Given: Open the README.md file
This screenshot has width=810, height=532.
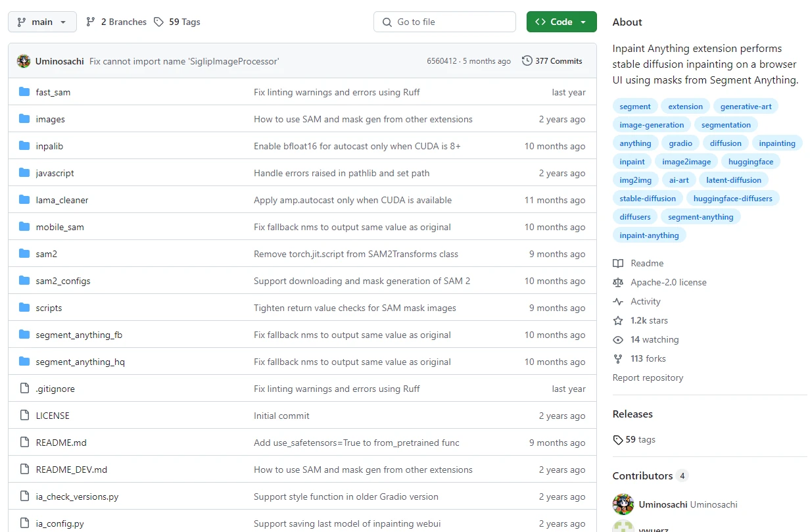Looking at the screenshot, I should [x=61, y=443].
